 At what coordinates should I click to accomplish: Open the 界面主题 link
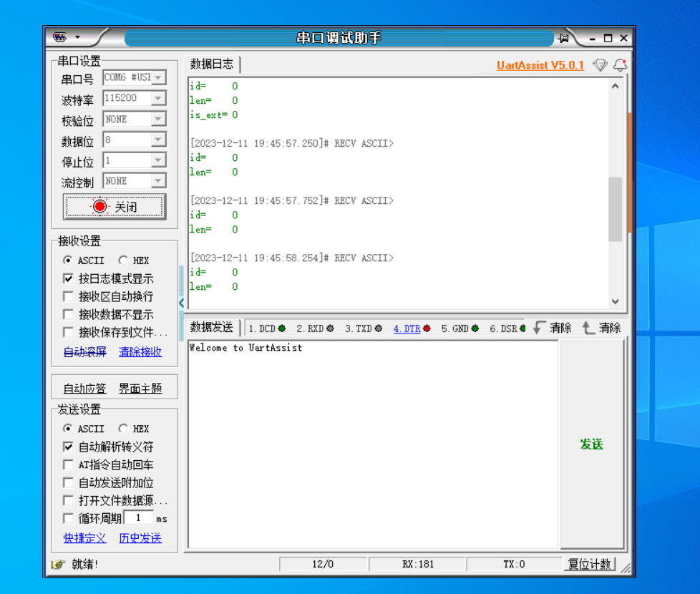click(140, 389)
